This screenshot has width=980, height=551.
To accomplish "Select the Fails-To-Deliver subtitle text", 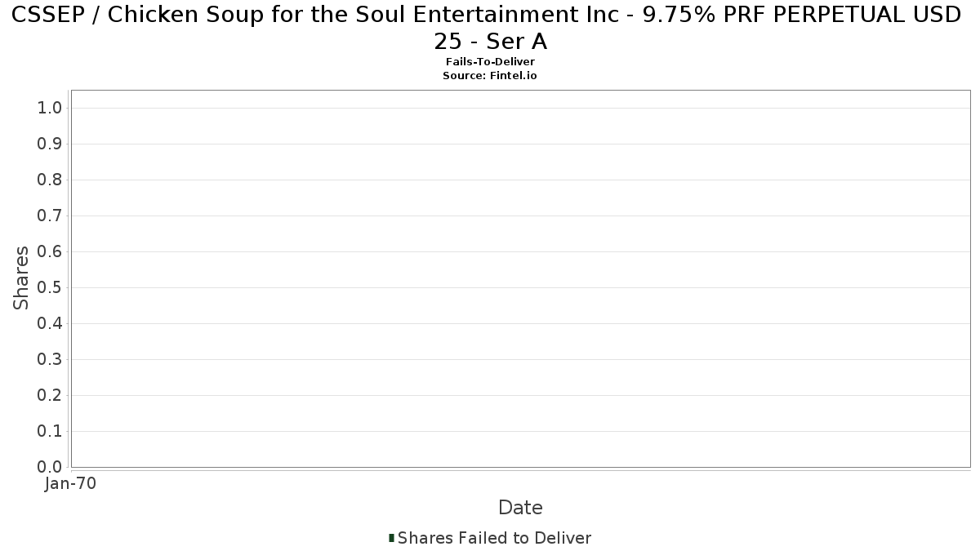I will coord(490,62).
